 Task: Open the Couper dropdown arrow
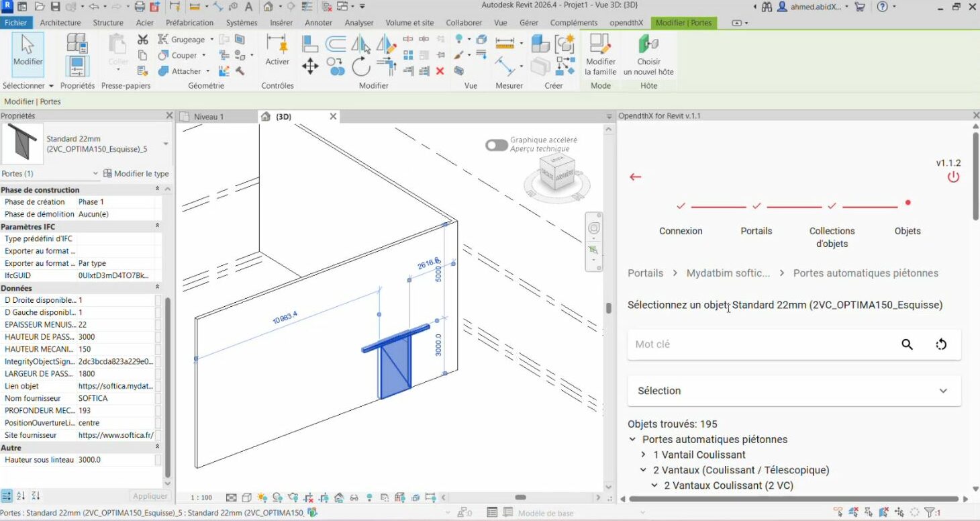click(204, 56)
